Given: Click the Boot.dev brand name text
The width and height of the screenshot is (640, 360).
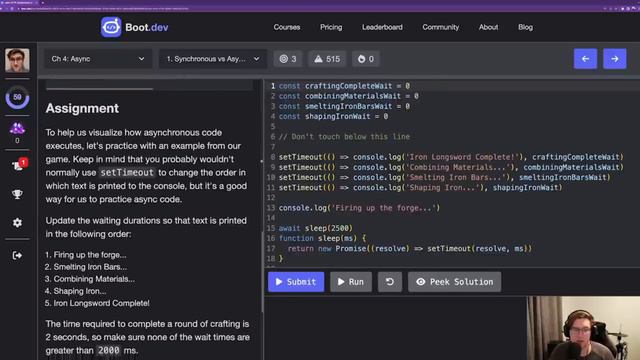Looking at the screenshot, I should (x=147, y=27).
